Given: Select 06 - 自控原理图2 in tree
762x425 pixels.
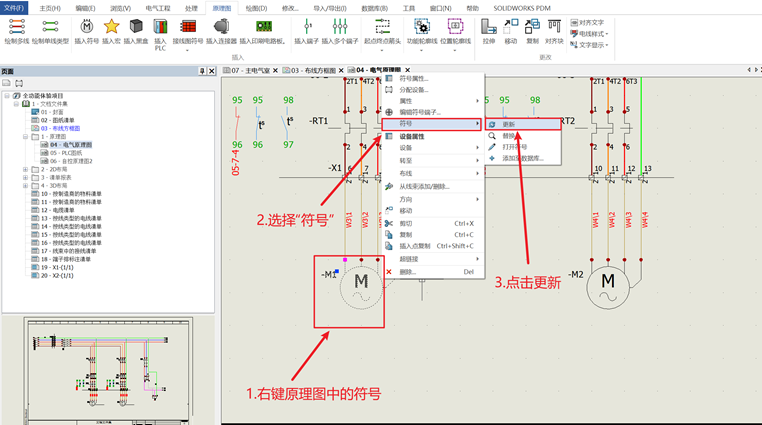Looking at the screenshot, I should (x=71, y=161).
